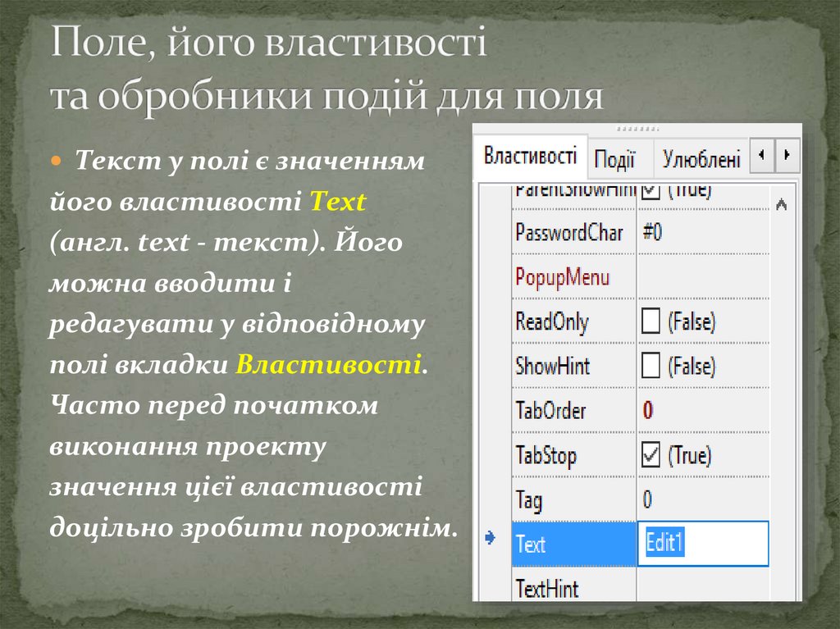Screen dimensions: 840x629
Task: Click the right tab-scroll arrow
Action: (787, 154)
